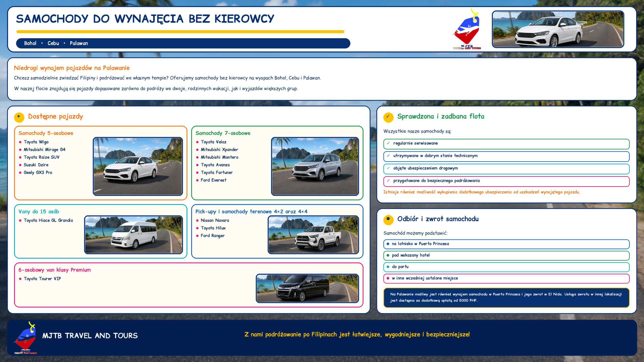The height and width of the screenshot is (362, 644).
Task: Select Toyota Tourer VIP
Action: tap(42, 279)
